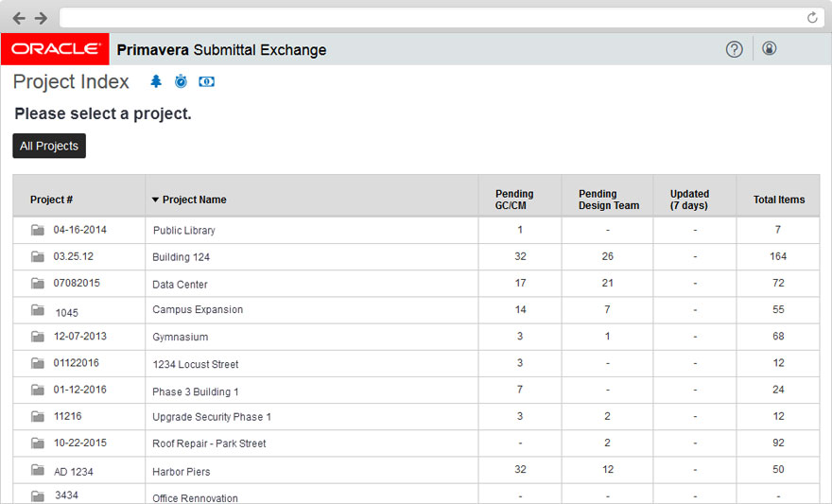
Task: Select the Harbor Piers project row
Action: tap(182, 471)
